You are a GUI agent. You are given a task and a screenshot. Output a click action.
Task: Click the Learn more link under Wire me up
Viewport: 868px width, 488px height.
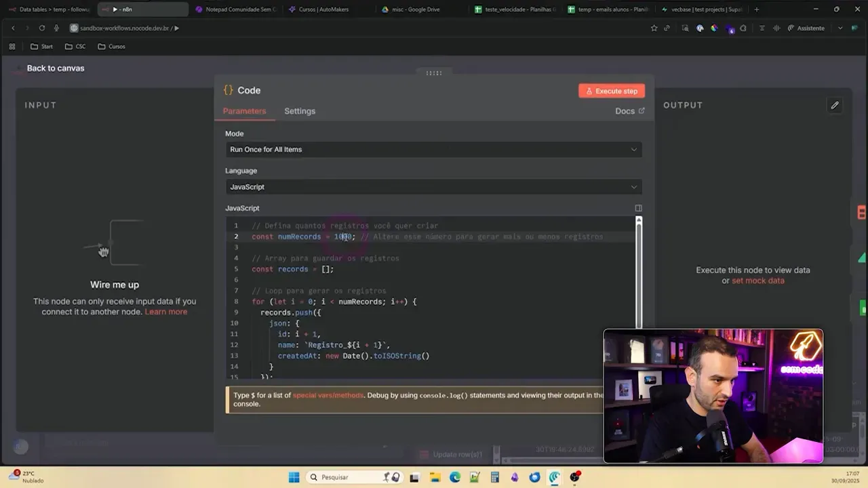(165, 311)
